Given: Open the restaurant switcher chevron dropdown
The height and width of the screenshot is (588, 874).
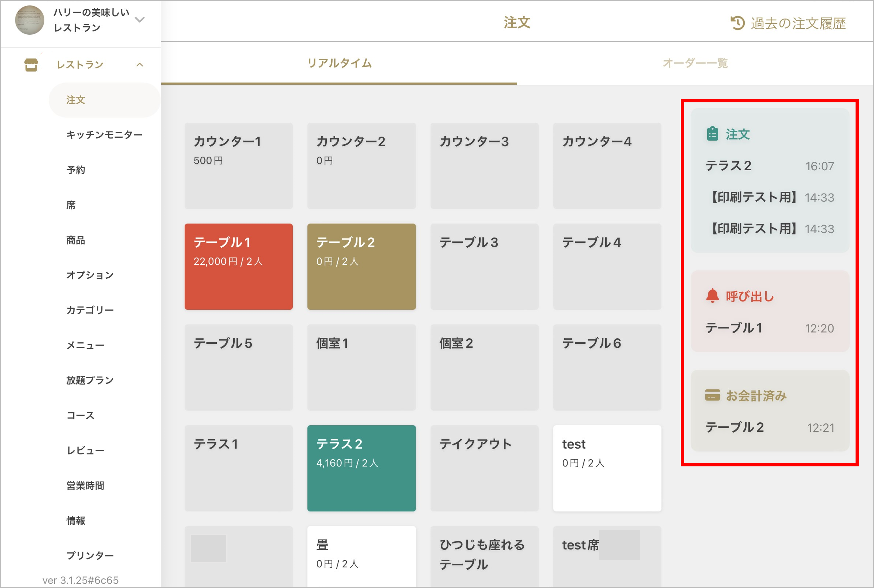Looking at the screenshot, I should pos(140,19).
